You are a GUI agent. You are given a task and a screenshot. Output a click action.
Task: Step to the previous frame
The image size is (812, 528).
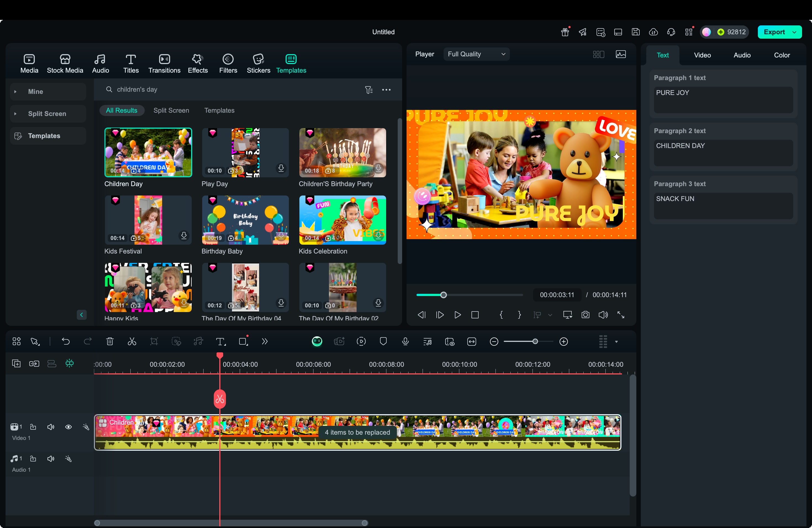(421, 315)
